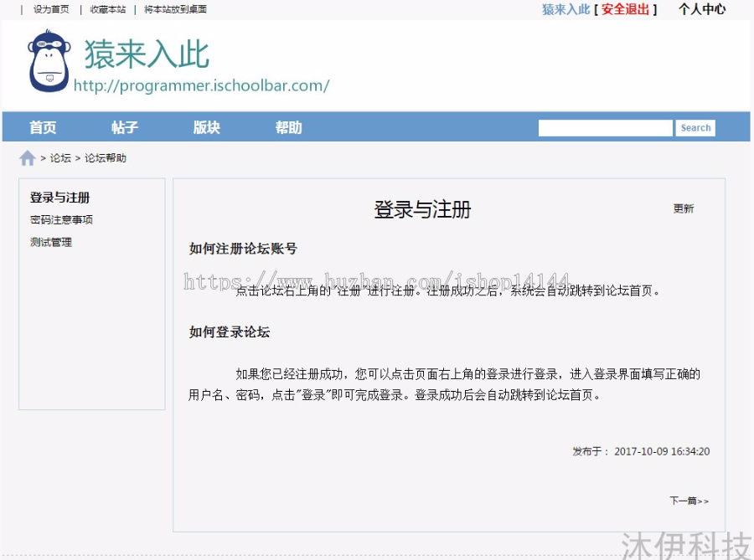Click inside the search input field
This screenshot has height=560, width=754.
pos(605,127)
